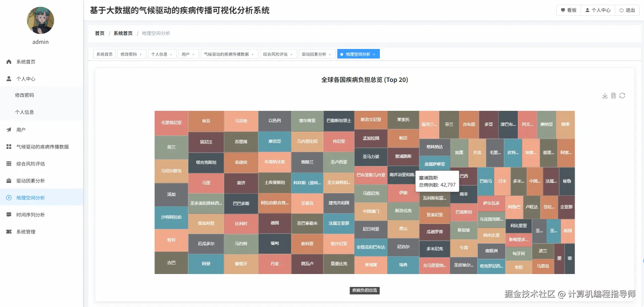The width and height of the screenshot is (644, 307).
Task: Close the 个人信息 tab
Action: (x=171, y=54)
